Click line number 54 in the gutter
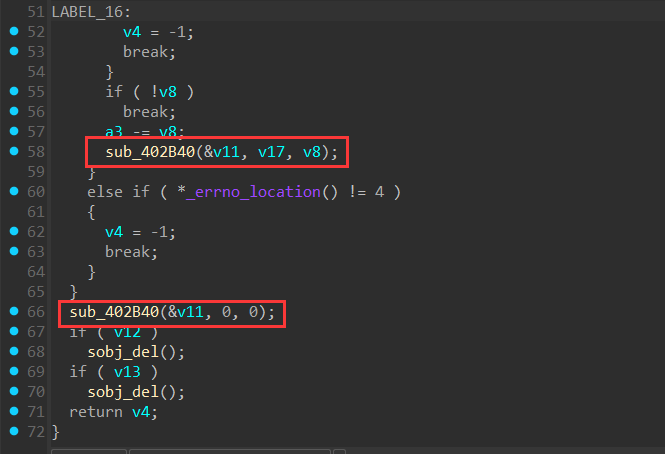Viewport: 665px width, 454px height. [36, 72]
